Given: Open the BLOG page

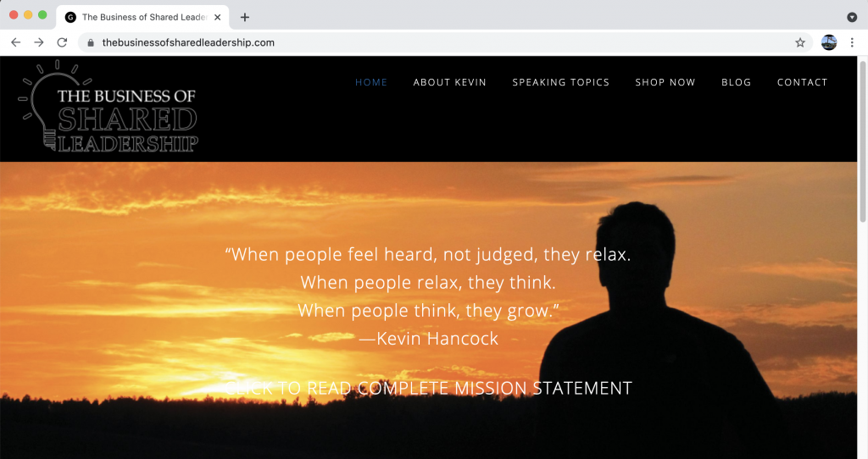Looking at the screenshot, I should coord(737,82).
